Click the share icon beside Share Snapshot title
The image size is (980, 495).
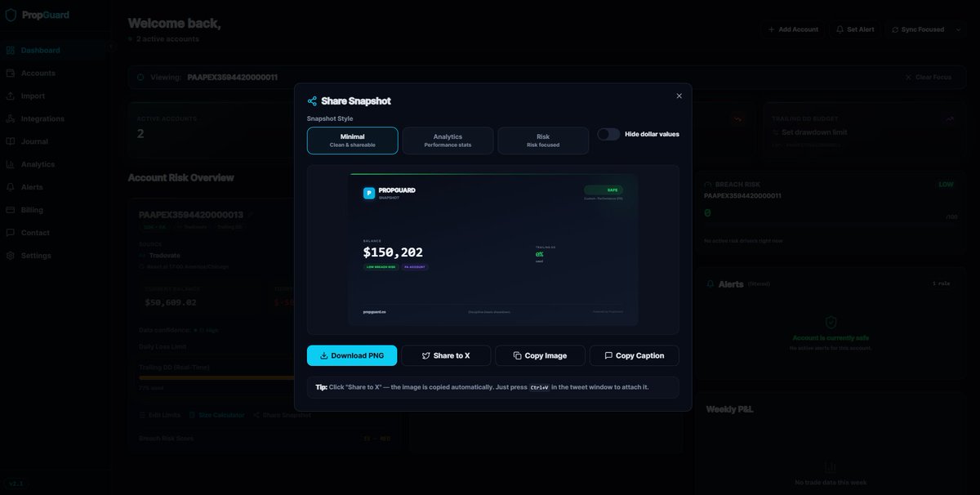(x=312, y=101)
